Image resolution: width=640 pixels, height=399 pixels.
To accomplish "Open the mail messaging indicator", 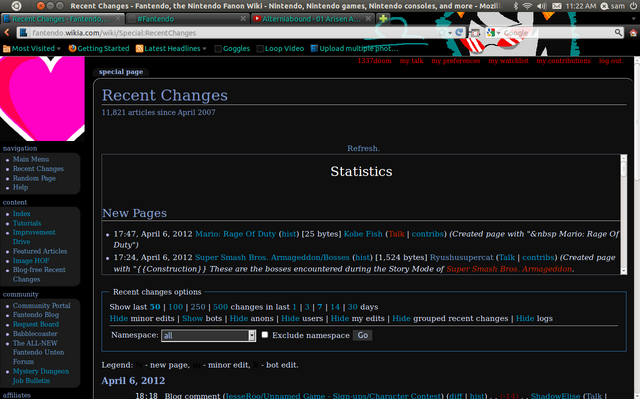I will click(x=556, y=6).
